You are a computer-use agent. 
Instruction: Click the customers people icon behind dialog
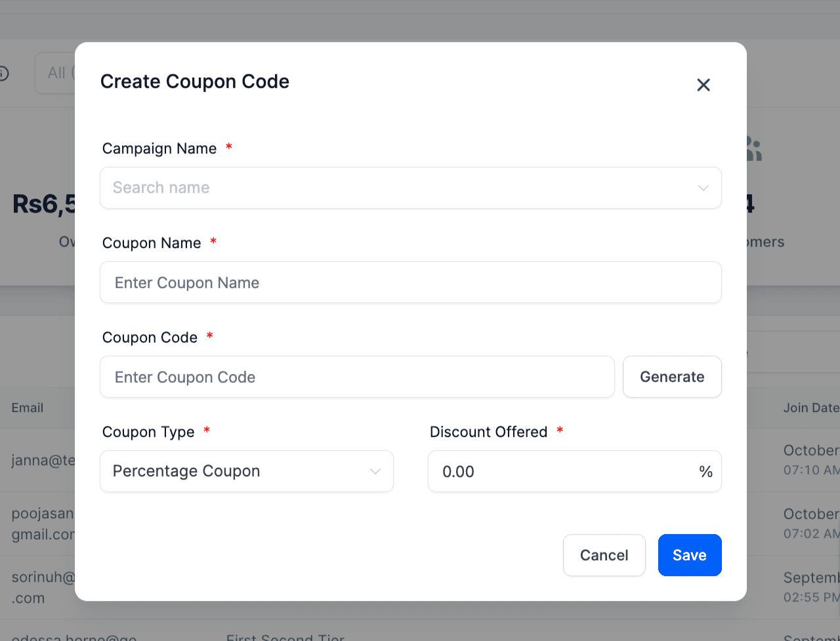click(754, 150)
